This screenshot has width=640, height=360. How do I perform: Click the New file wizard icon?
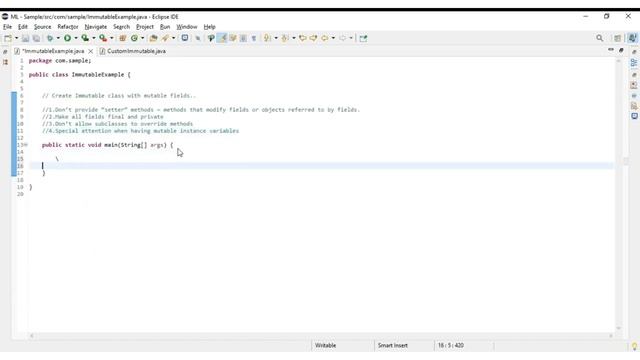[8, 38]
